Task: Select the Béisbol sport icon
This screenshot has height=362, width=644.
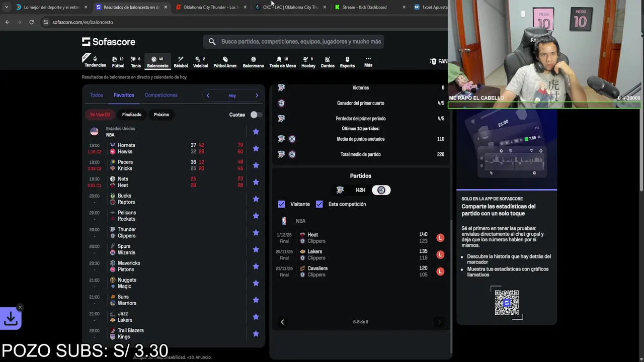Action: [x=181, y=62]
